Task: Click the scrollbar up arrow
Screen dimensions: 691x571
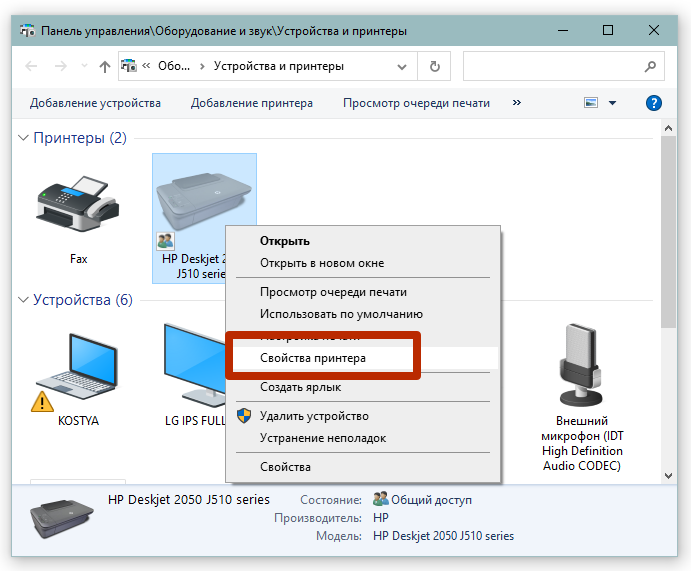Action: [668, 128]
